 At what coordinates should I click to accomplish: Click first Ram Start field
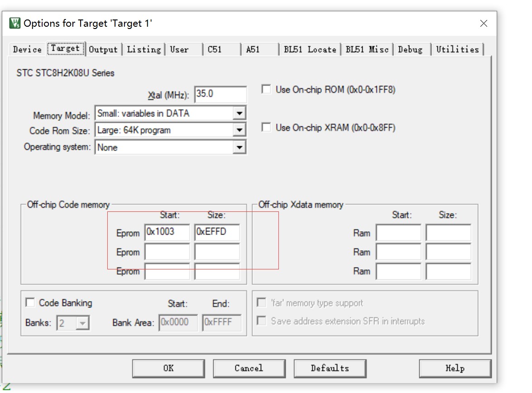click(x=398, y=232)
